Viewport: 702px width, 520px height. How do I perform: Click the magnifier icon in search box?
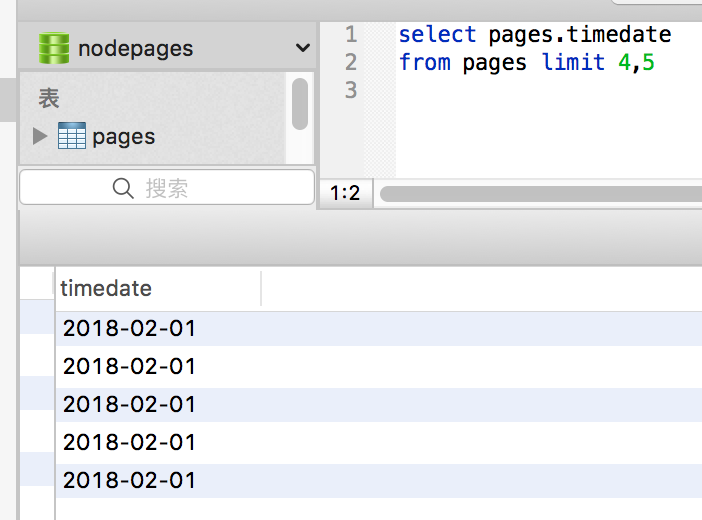[x=123, y=188]
